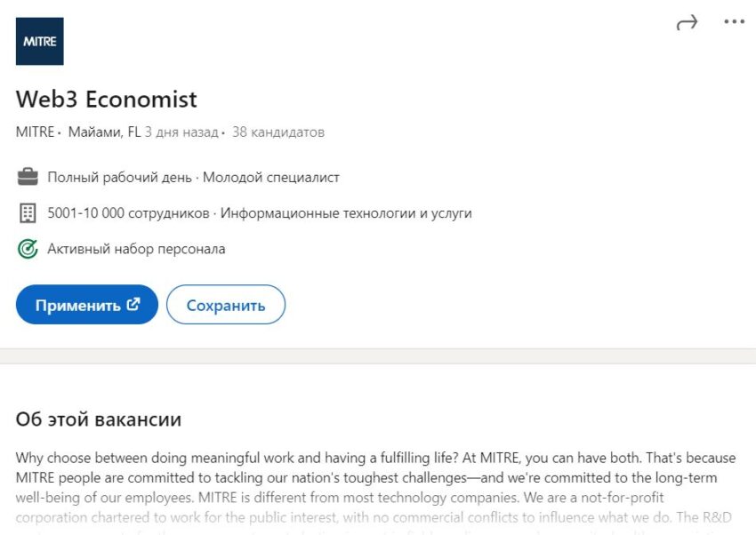Click the 5001-10 000 сотрудников text
Screen dimensions: 756x535
point(128,213)
